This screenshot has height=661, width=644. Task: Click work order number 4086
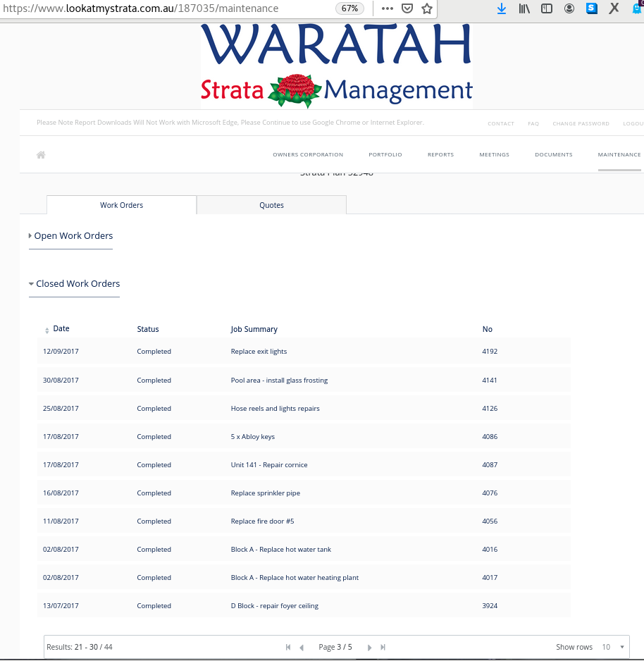pos(490,437)
